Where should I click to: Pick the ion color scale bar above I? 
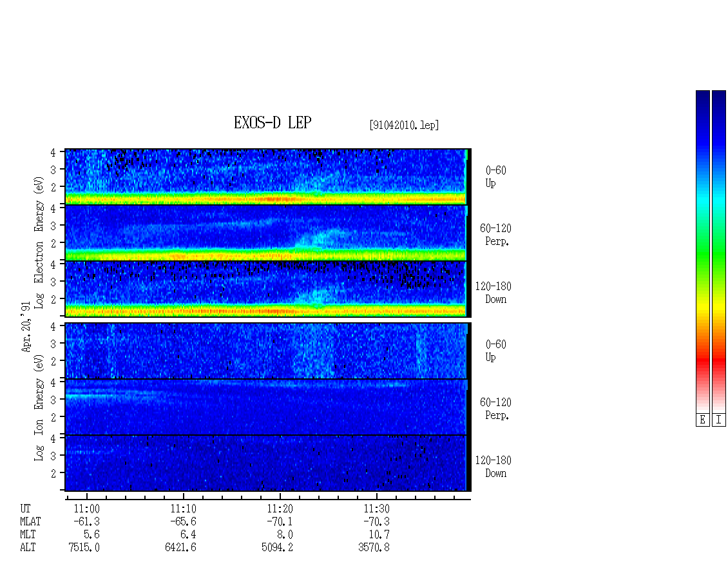[719, 251]
